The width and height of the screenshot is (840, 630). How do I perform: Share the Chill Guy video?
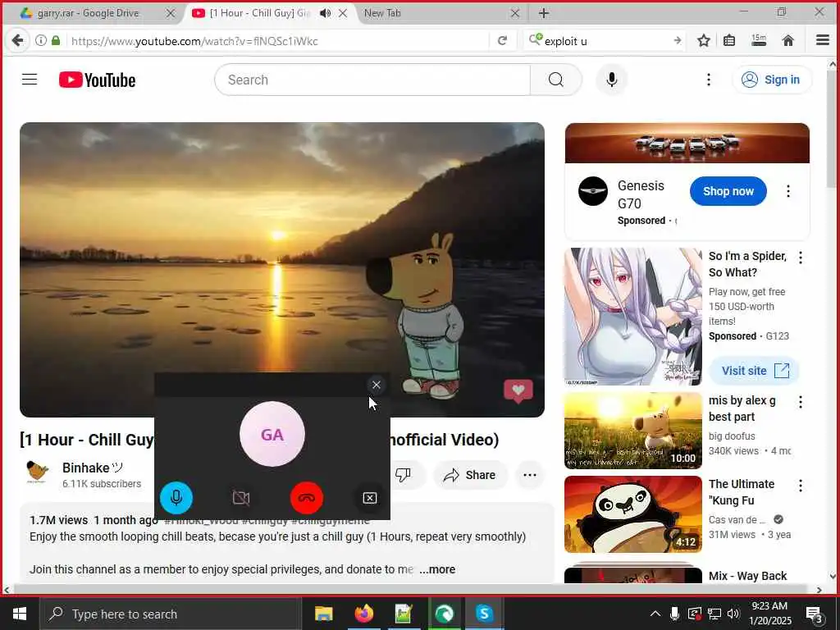[470, 475]
